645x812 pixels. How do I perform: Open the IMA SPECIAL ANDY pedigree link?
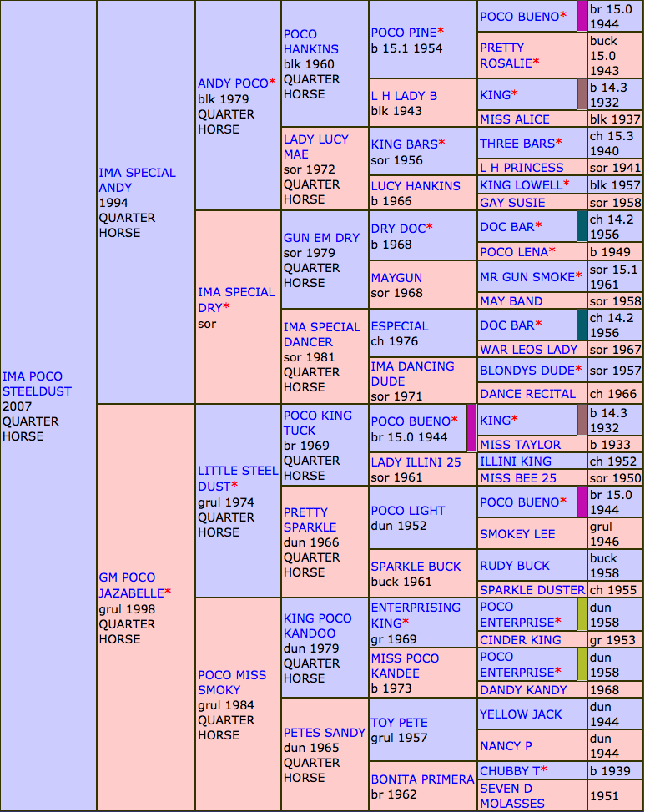[x=137, y=180]
